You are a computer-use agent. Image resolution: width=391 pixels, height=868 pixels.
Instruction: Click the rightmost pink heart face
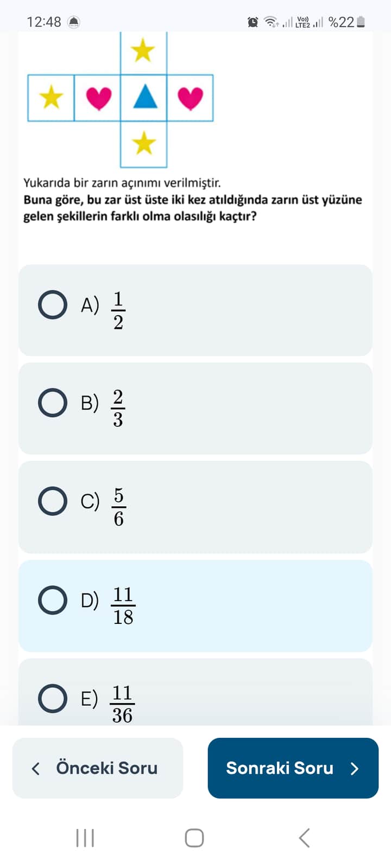pos(190,98)
